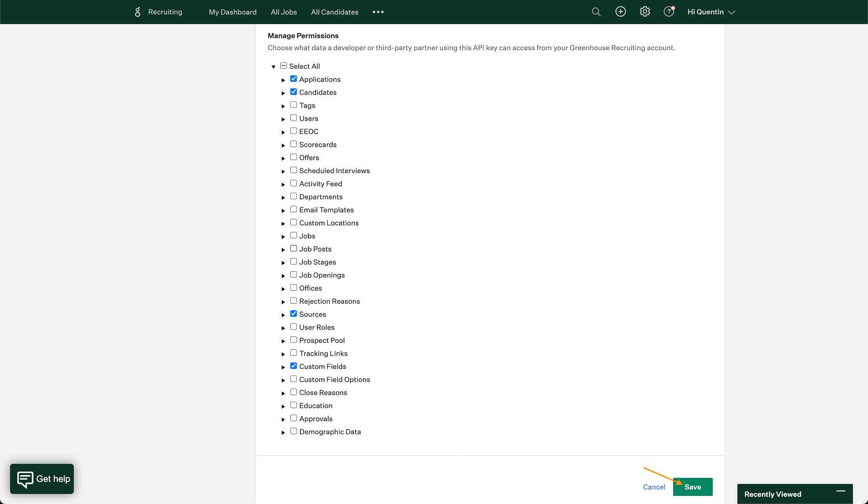Click the My Dashboard menu tab

pyautogui.click(x=232, y=12)
